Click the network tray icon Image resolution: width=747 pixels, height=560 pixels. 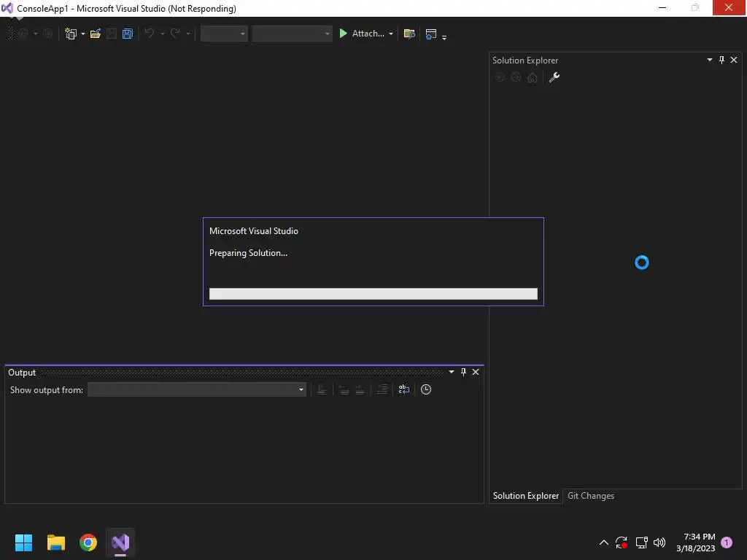pos(641,542)
